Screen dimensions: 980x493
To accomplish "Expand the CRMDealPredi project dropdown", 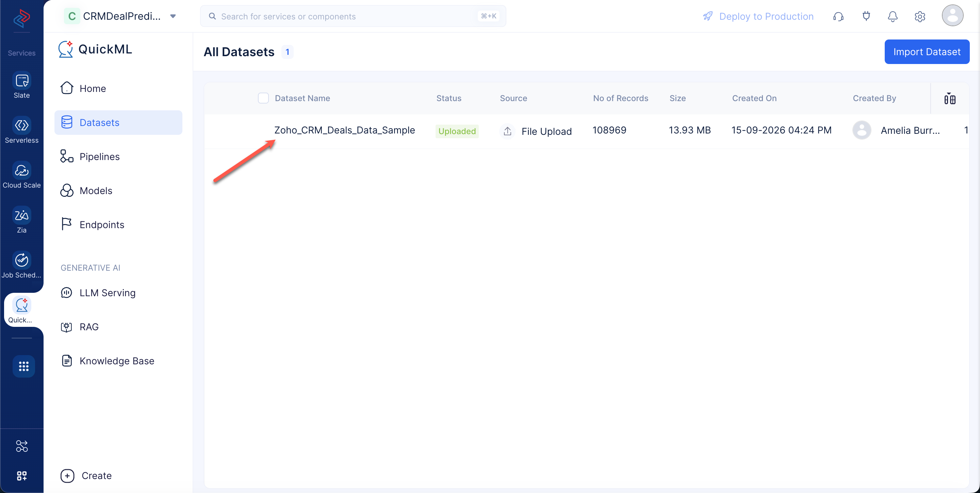I will (x=173, y=16).
